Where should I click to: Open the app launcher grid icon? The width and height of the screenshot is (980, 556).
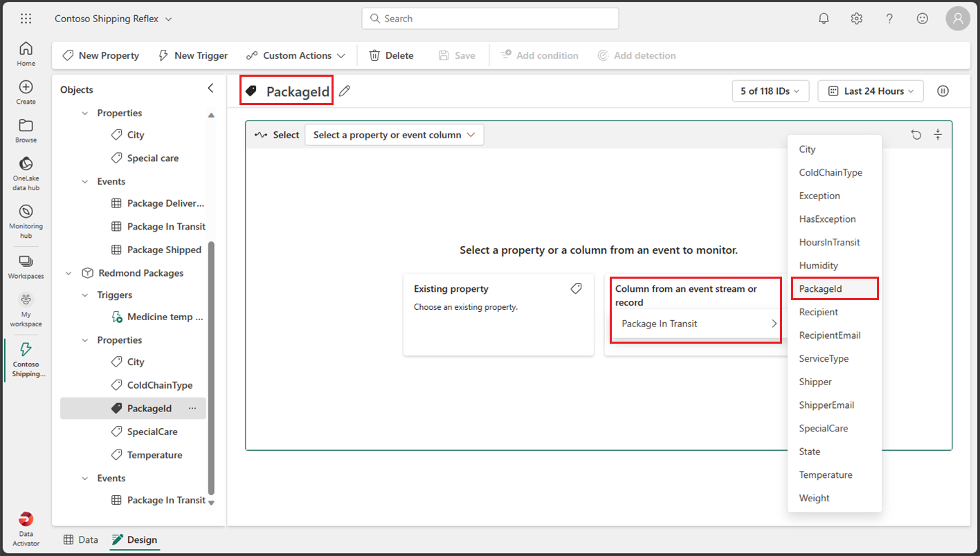(x=26, y=19)
